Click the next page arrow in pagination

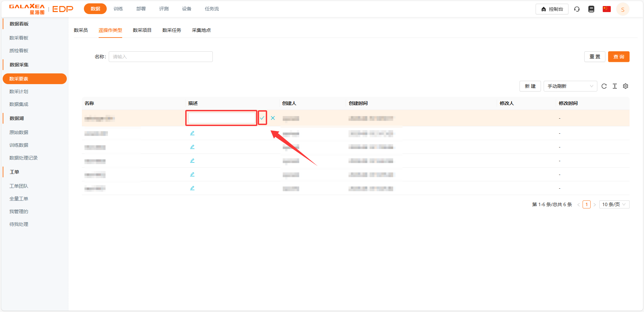pyautogui.click(x=595, y=204)
